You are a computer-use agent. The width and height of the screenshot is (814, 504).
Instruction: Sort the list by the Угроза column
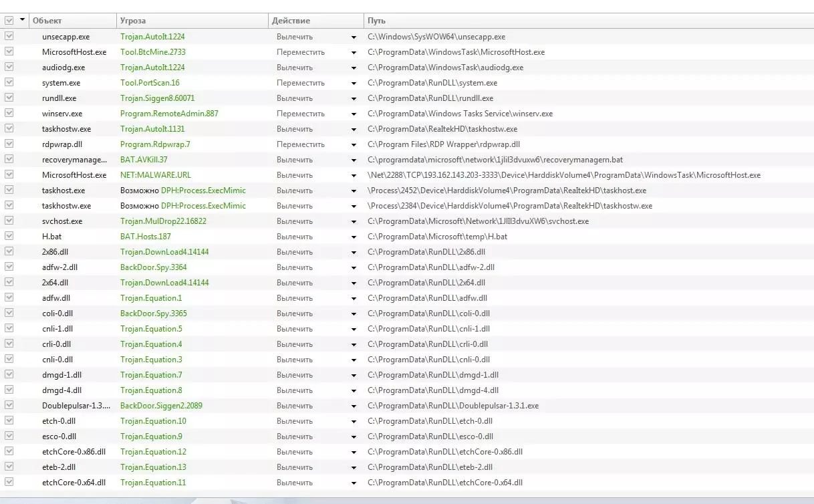click(x=192, y=21)
